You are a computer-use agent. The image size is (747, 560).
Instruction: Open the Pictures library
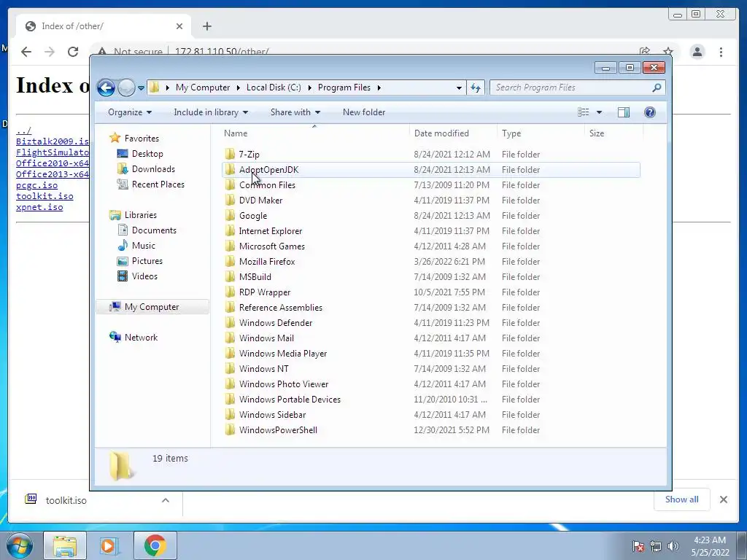(x=147, y=261)
